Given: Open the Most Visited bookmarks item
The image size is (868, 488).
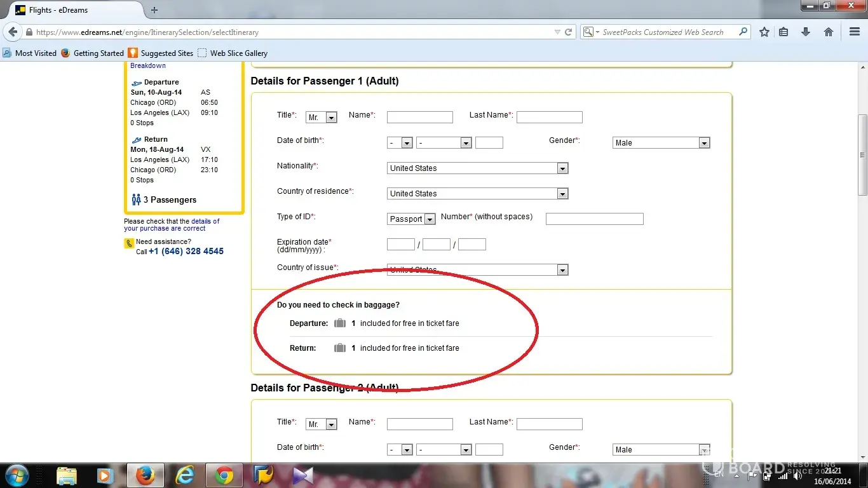Looking at the screenshot, I should pos(30,53).
